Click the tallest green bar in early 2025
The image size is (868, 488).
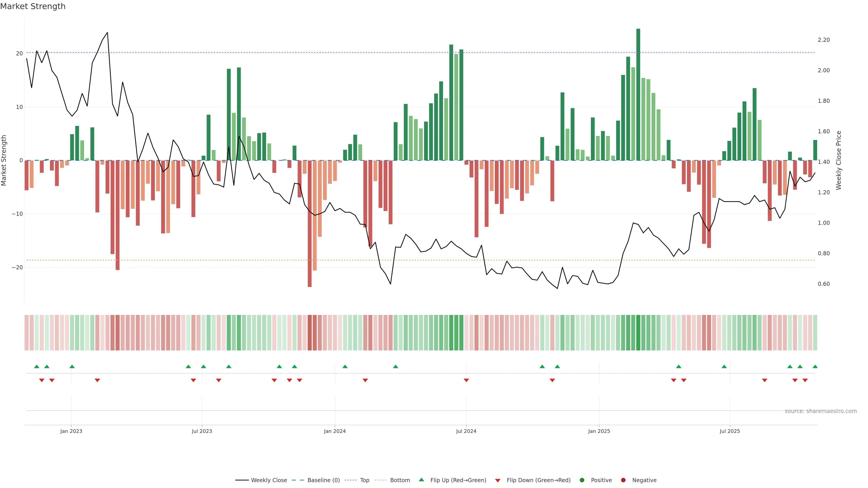(638, 94)
